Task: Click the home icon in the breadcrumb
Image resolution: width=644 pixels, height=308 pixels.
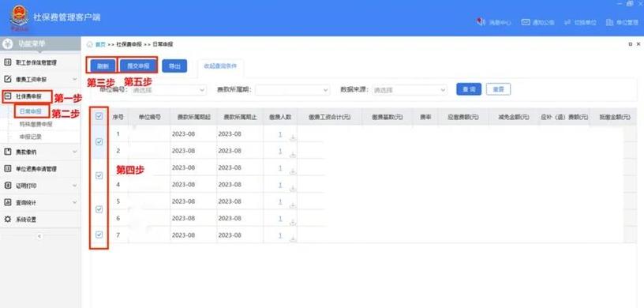Action: click(x=89, y=44)
